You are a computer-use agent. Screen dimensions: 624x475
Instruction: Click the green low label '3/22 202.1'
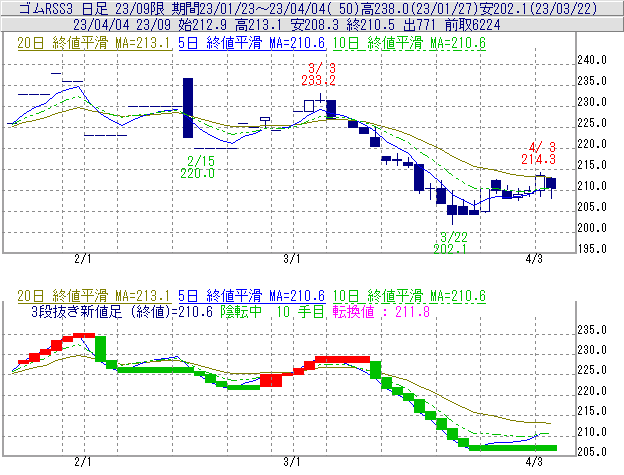pos(451,243)
